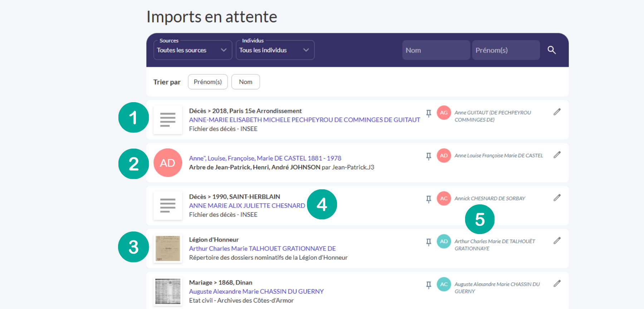Viewport: 644px width, 309px height.
Task: Open the Auguste Alexandre Marie CHASSIN DU GUERNY link
Action: point(256,291)
